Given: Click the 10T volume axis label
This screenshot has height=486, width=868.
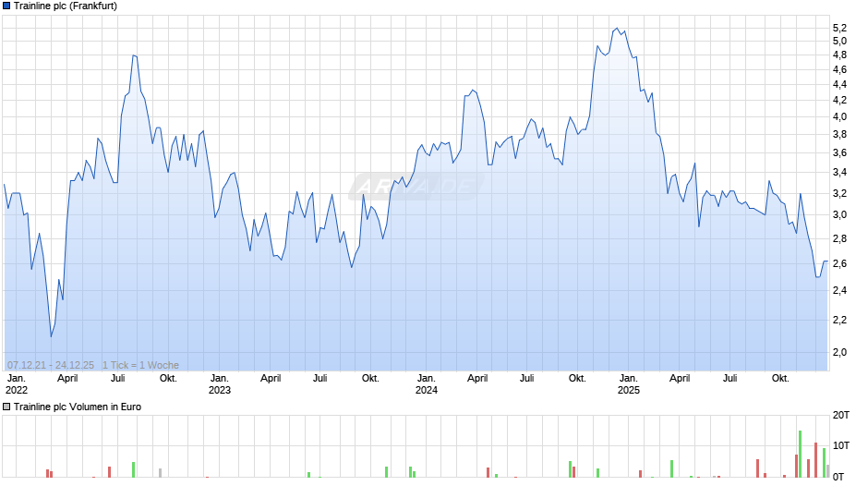Looking at the screenshot, I should point(841,445).
